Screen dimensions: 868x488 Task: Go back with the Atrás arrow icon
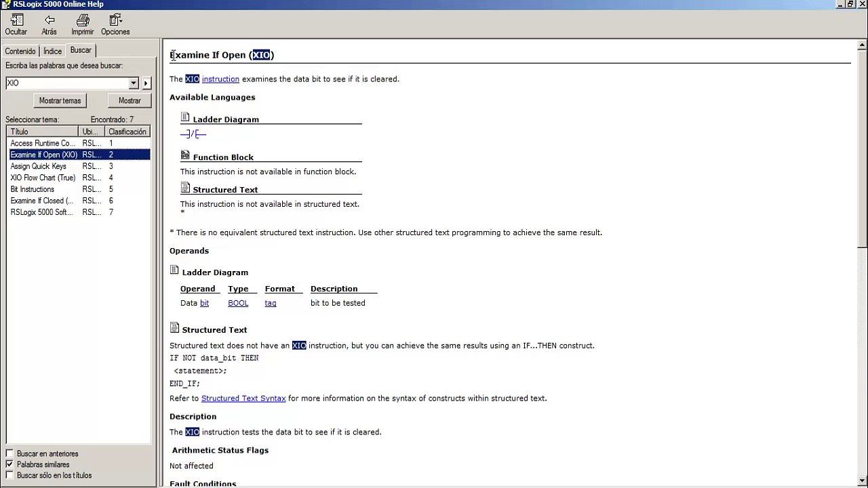49,20
